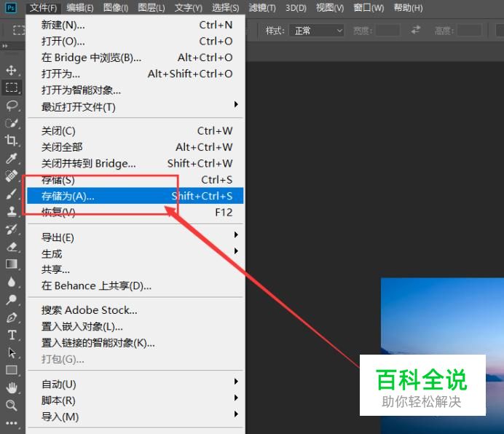Open the 样式 dropdown set to 正常
The image size is (504, 434).
point(317,31)
